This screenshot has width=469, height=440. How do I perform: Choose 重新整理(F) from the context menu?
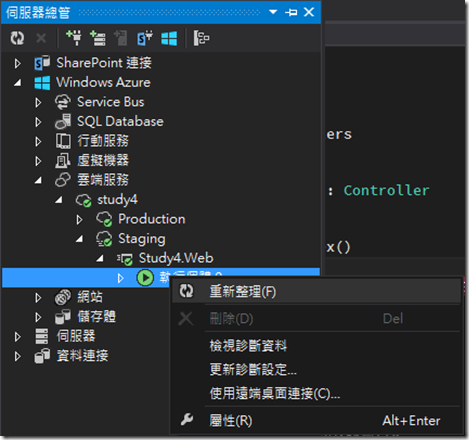[317, 292]
